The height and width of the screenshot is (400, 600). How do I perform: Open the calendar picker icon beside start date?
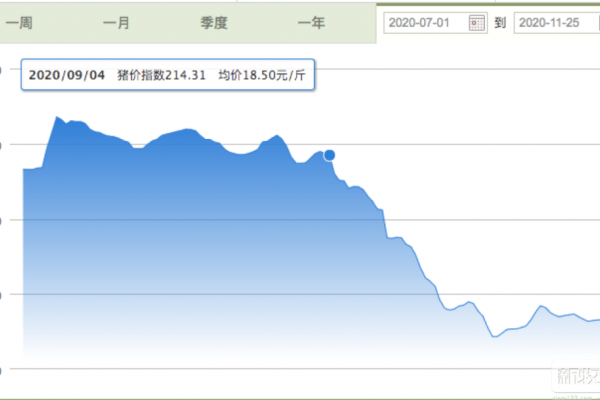coord(476,23)
